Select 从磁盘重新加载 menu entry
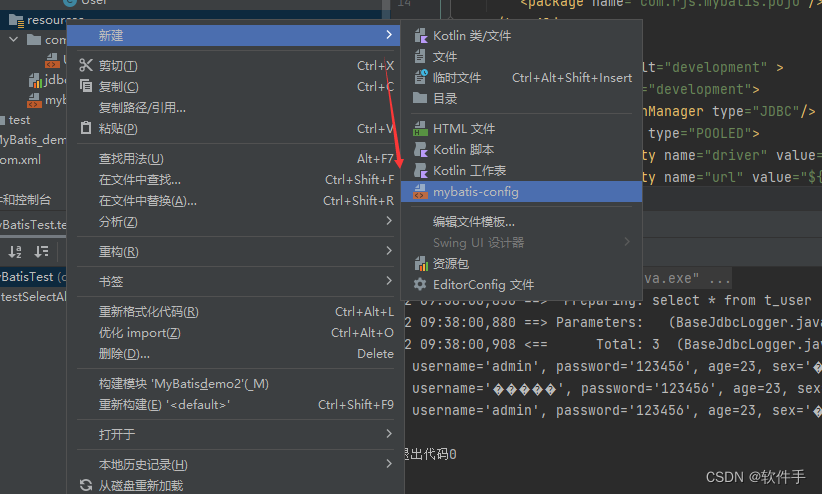 pos(236,485)
